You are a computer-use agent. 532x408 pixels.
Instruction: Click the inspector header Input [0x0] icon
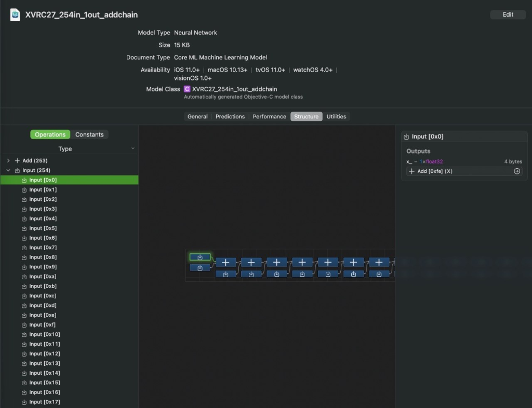tap(406, 137)
